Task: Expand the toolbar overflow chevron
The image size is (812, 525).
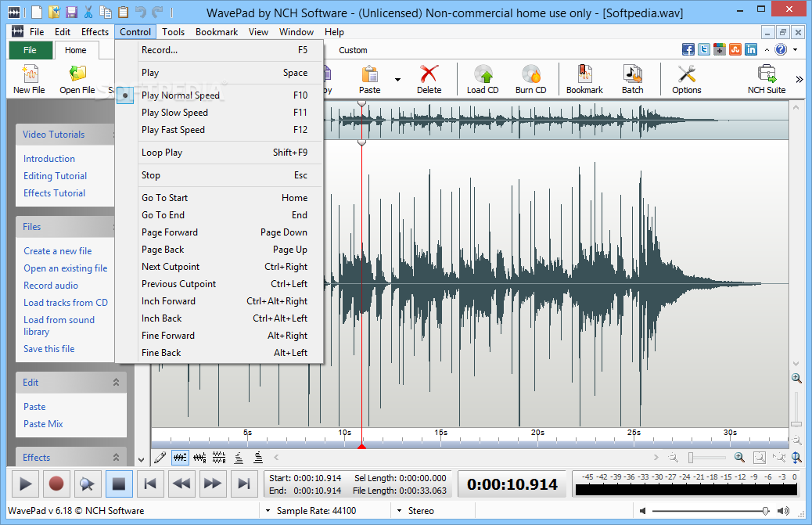Action: pyautogui.click(x=799, y=79)
